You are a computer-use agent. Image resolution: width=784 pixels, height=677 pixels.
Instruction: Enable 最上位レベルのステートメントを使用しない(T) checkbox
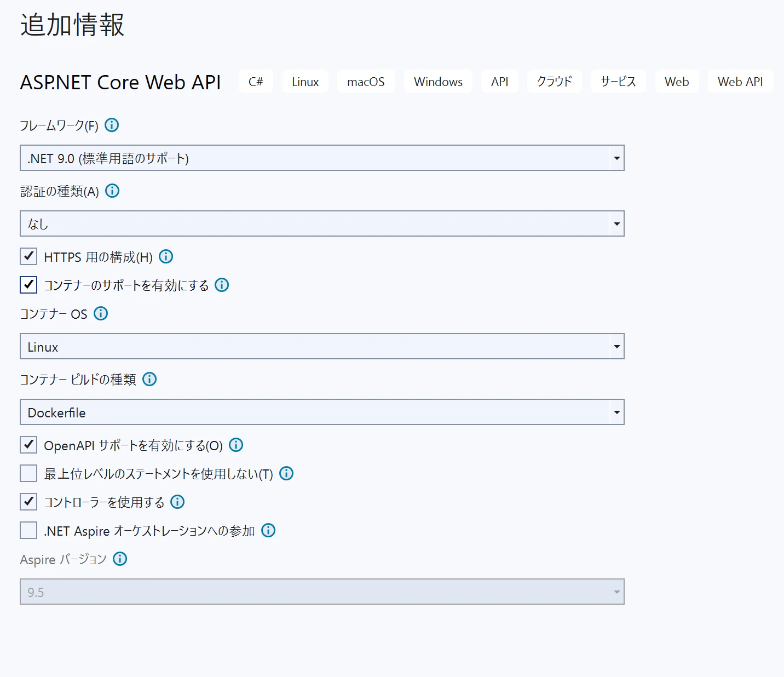pos(28,473)
